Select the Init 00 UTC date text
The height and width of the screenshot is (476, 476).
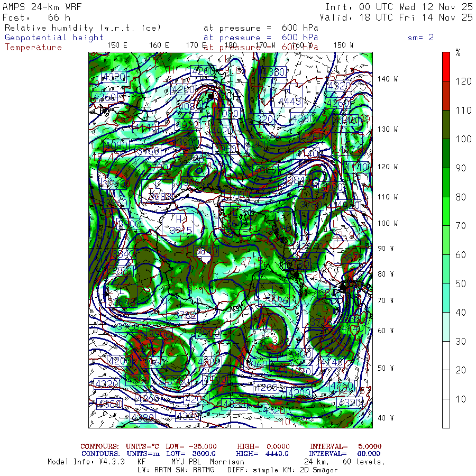pyautogui.click(x=399, y=7)
